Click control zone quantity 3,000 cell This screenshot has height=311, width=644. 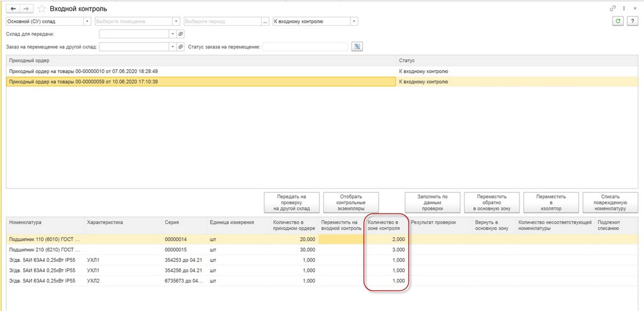(x=387, y=250)
